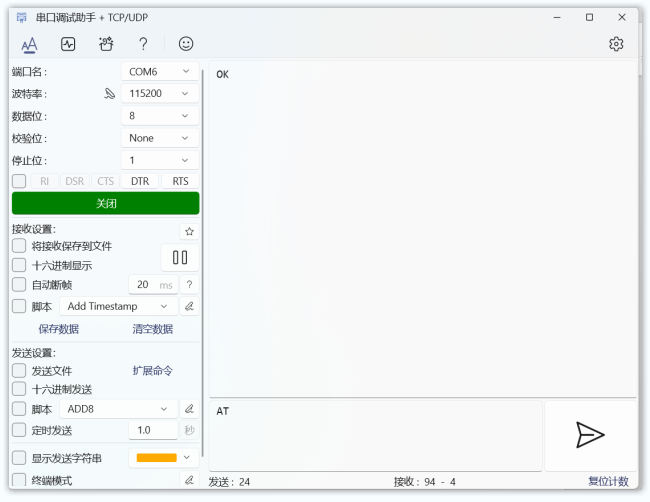Open the help question mark icon
The image size is (650, 502).
coord(143,44)
